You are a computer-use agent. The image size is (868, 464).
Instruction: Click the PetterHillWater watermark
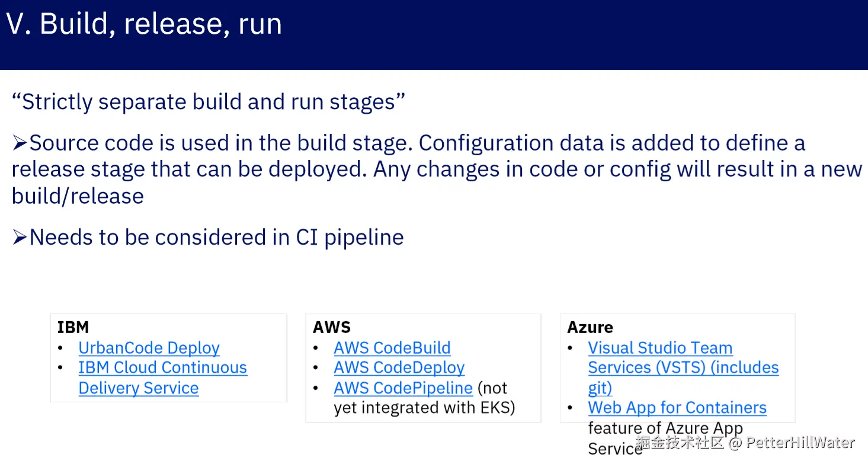tap(745, 443)
